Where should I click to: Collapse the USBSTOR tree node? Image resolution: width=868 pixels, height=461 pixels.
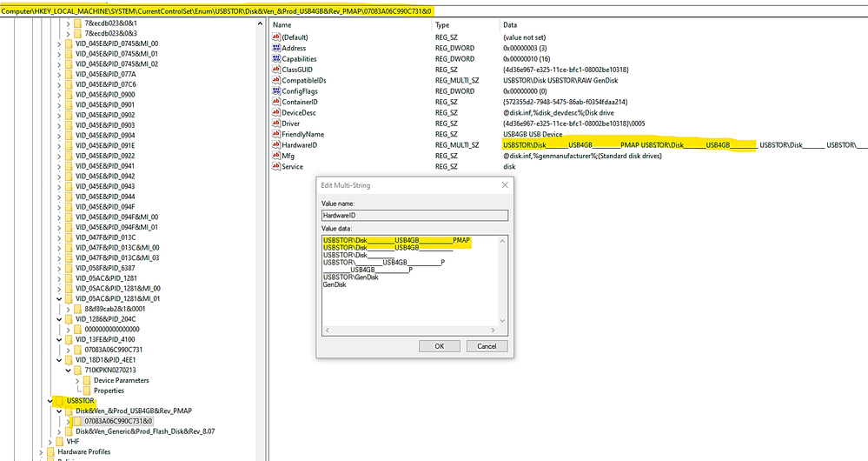50,401
